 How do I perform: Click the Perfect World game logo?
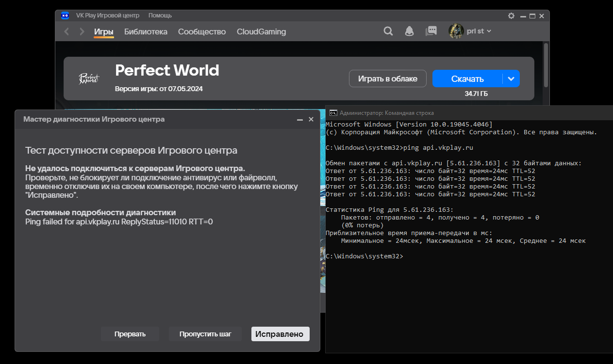click(89, 79)
